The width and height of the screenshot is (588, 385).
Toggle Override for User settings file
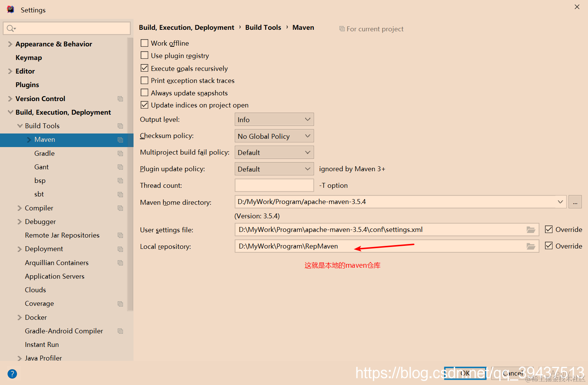tap(549, 229)
